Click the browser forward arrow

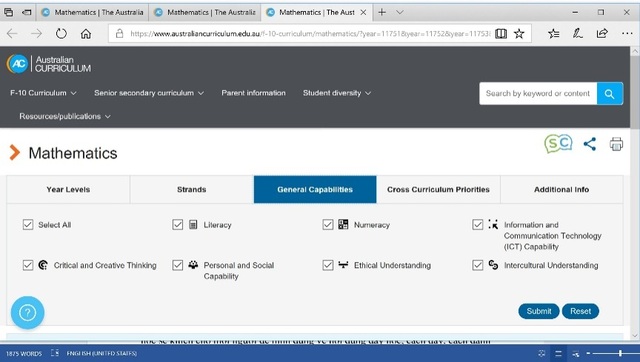pos(36,33)
